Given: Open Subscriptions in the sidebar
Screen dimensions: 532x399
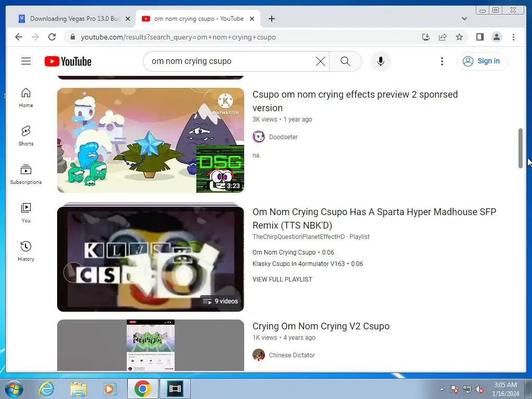Looking at the screenshot, I should [26, 175].
